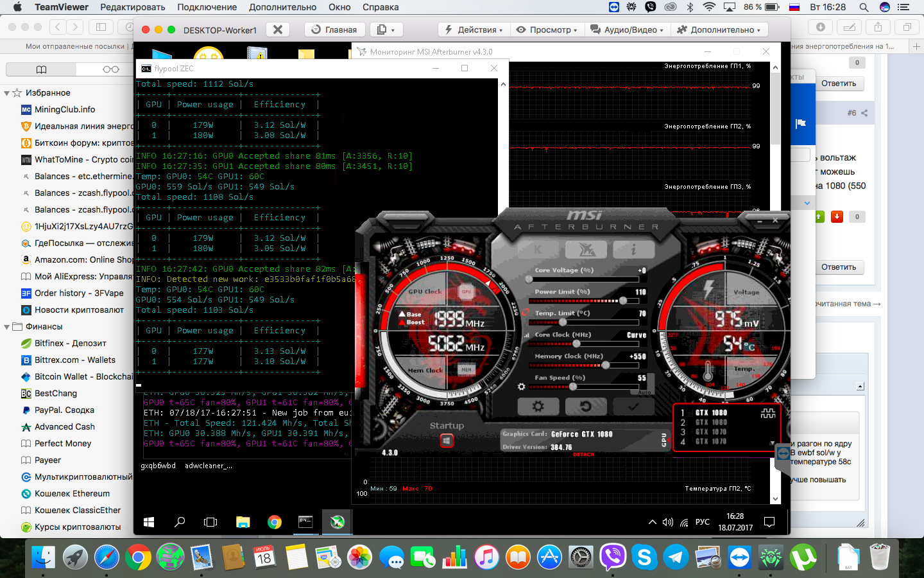Open TeamViewer Действия dropdown

(x=473, y=30)
